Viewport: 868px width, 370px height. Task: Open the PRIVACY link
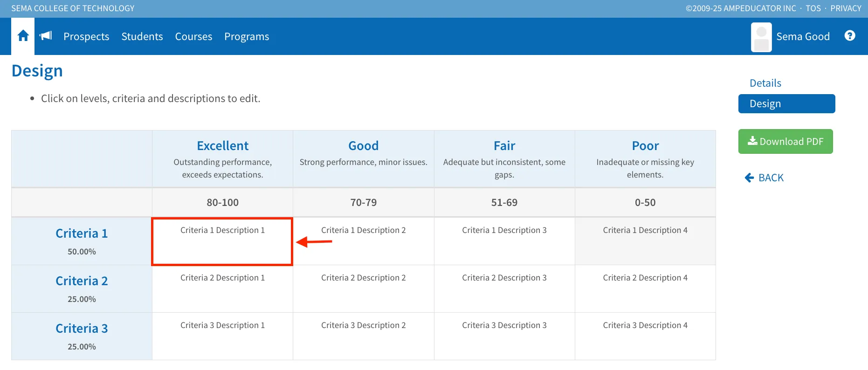point(846,8)
